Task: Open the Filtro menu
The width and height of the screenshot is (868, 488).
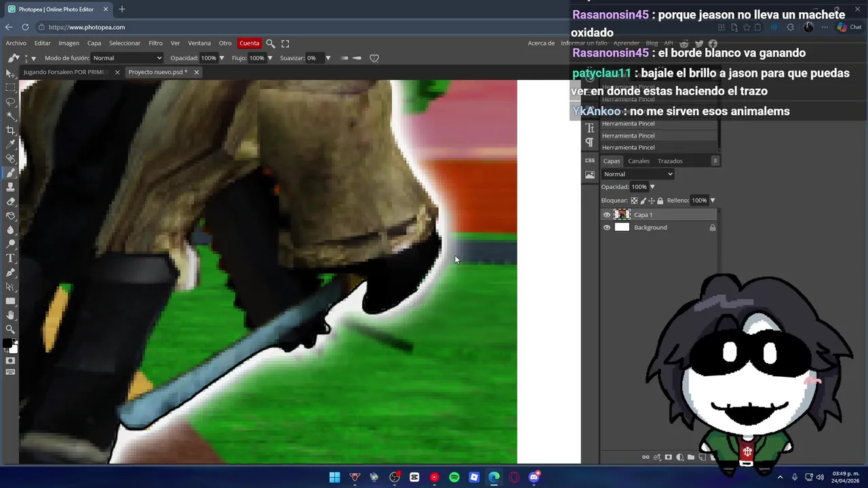Action: pyautogui.click(x=155, y=43)
